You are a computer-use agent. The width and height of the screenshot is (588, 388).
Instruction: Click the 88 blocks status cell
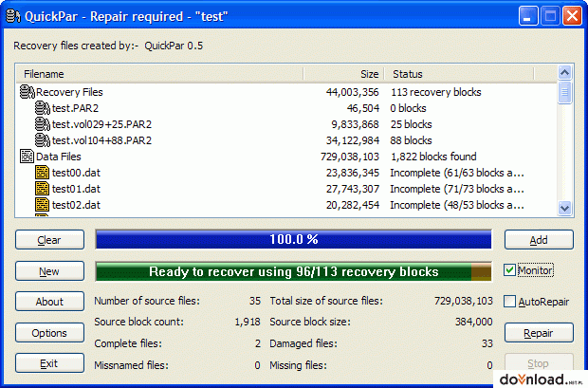[411, 140]
